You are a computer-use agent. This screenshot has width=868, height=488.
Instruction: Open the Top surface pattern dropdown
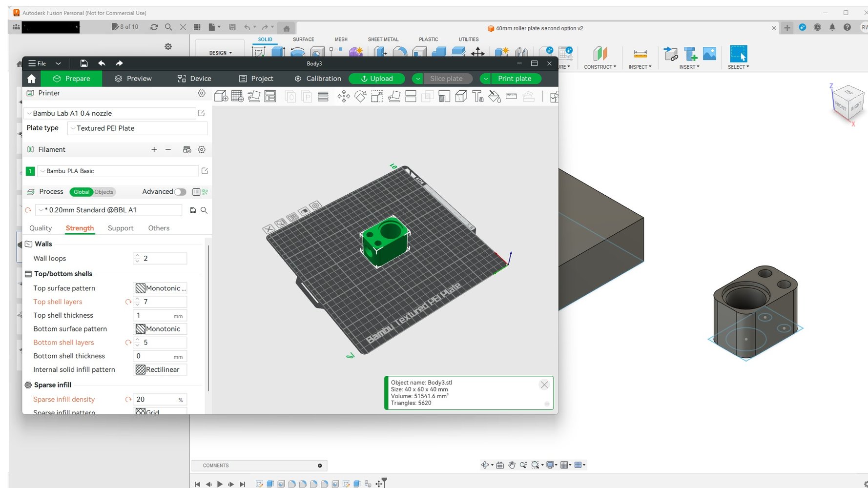click(x=160, y=288)
